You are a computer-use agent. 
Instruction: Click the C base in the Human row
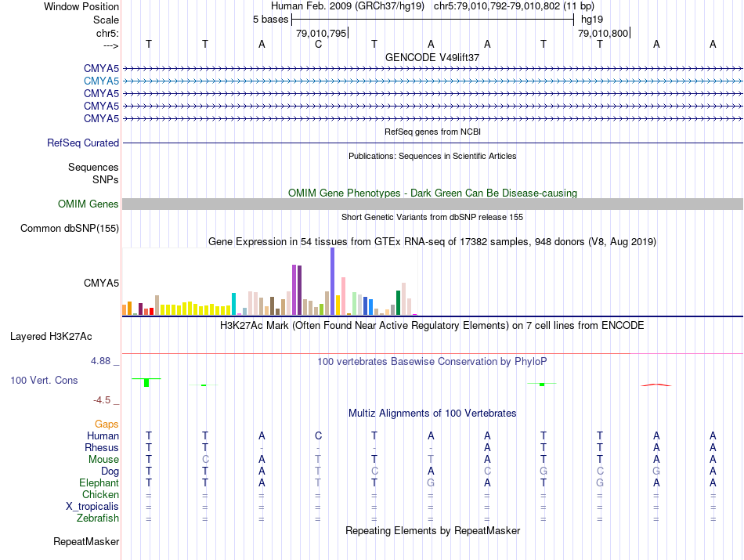(x=318, y=436)
